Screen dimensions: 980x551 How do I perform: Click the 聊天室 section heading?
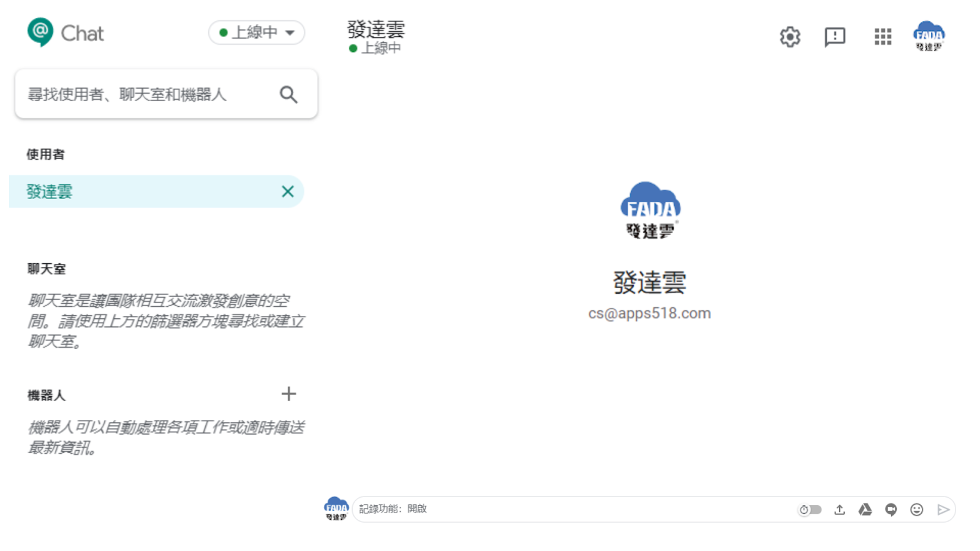tap(47, 269)
